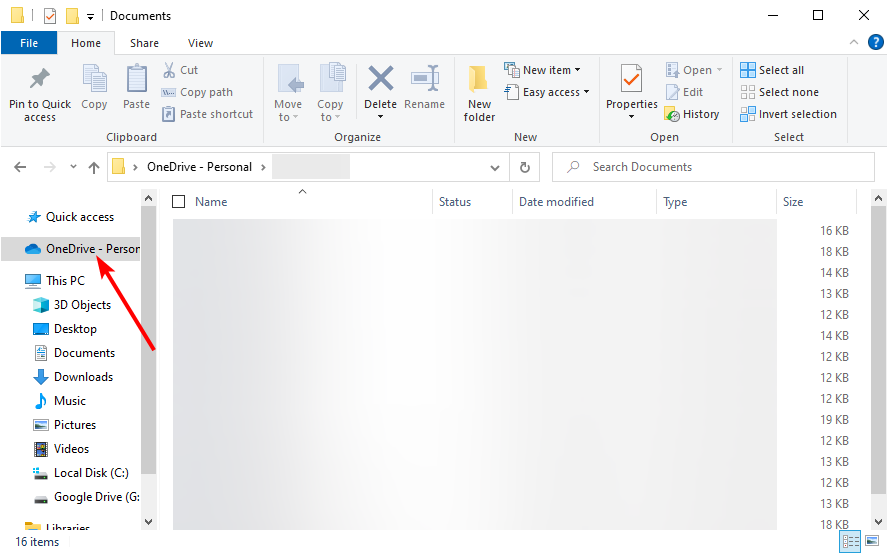
Task: Expand the Delete options arrow
Action: click(381, 117)
